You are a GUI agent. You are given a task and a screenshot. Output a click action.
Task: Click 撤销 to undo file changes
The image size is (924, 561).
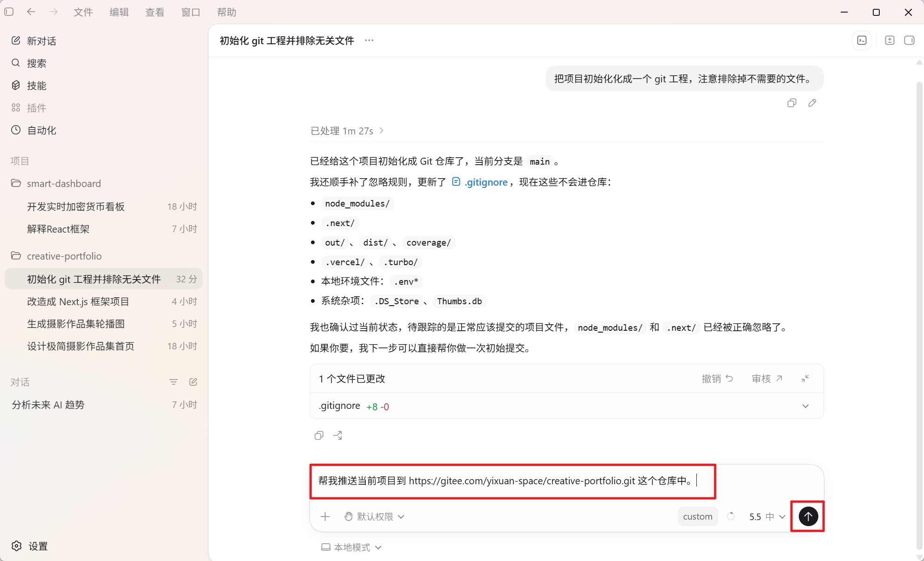[717, 379]
